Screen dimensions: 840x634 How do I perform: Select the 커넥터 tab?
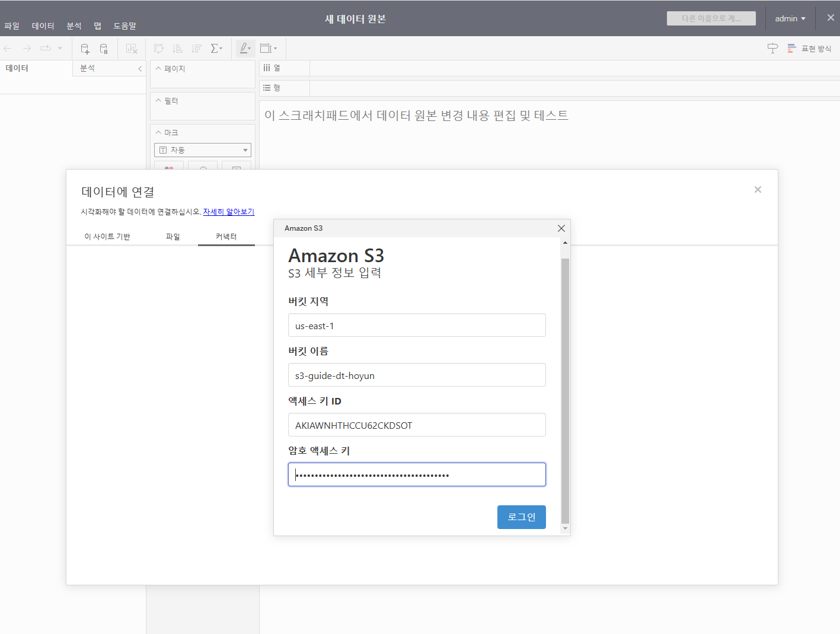[226, 237]
